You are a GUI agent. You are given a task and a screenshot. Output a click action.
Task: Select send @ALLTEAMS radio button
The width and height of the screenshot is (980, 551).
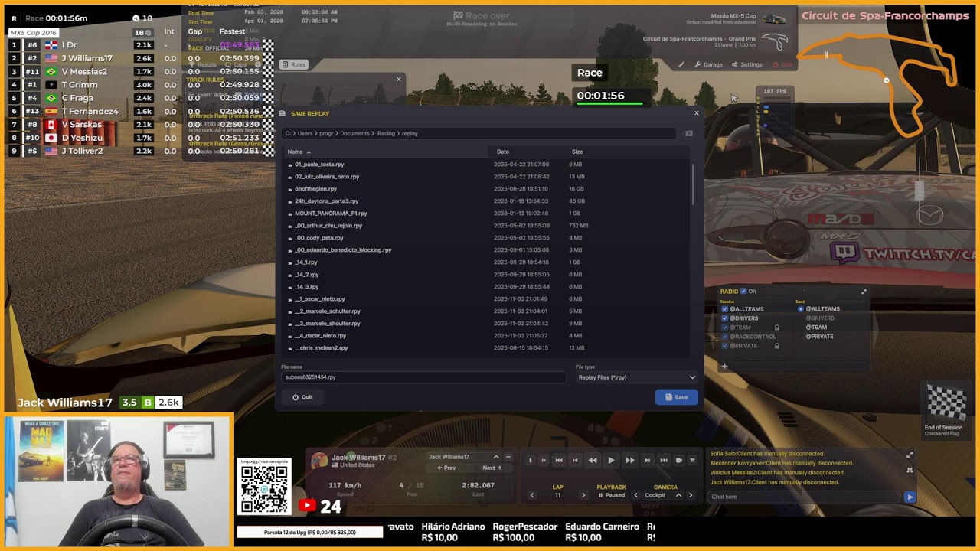click(801, 308)
